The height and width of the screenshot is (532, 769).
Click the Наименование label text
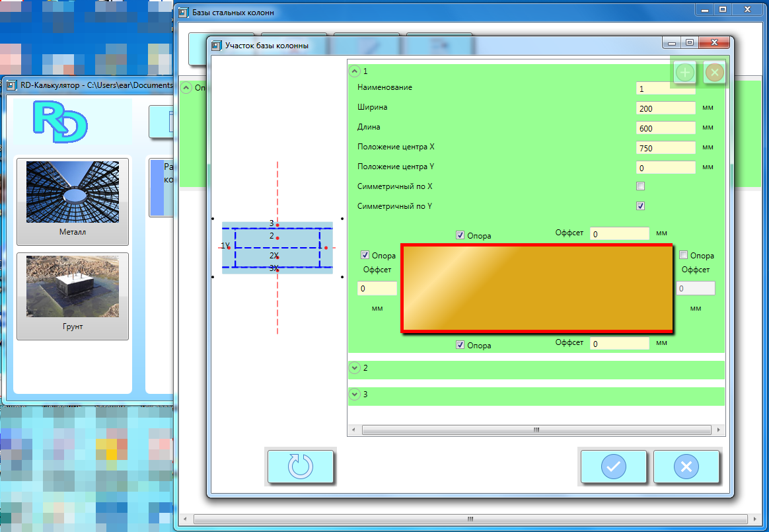[384, 87]
